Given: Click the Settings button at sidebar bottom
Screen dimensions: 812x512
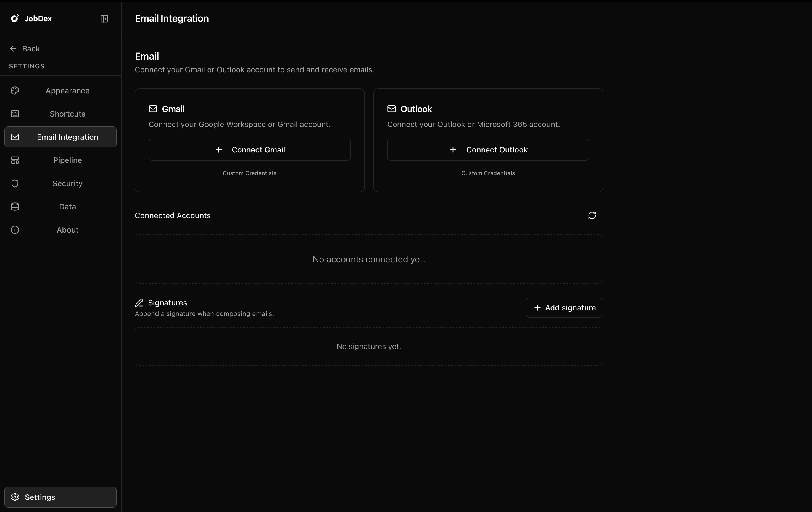Looking at the screenshot, I should (x=60, y=497).
